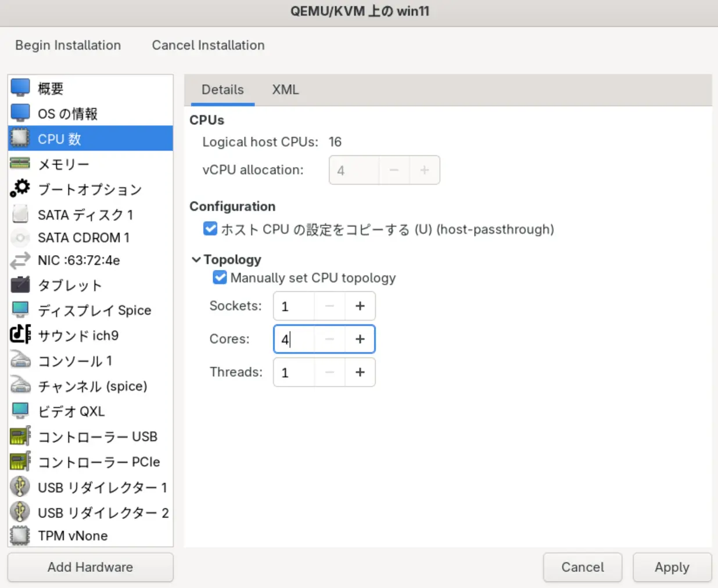718x588 pixels.
Task: Collapse the Topology section
Action: coord(196,259)
